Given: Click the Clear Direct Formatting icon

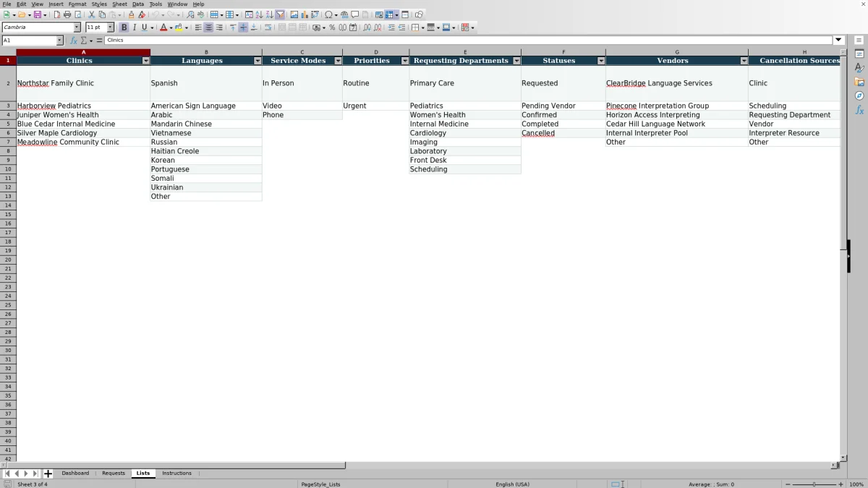Looking at the screenshot, I should [141, 14].
